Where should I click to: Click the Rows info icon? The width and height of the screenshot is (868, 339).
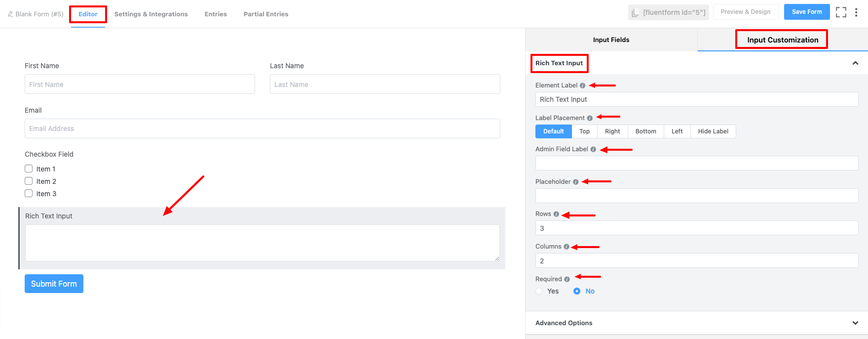[x=556, y=214]
